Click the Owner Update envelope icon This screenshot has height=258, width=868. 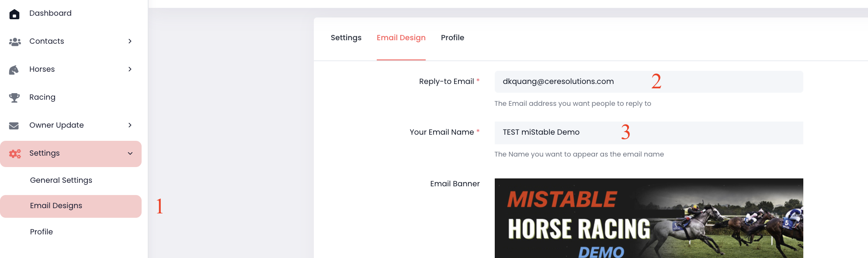14,126
